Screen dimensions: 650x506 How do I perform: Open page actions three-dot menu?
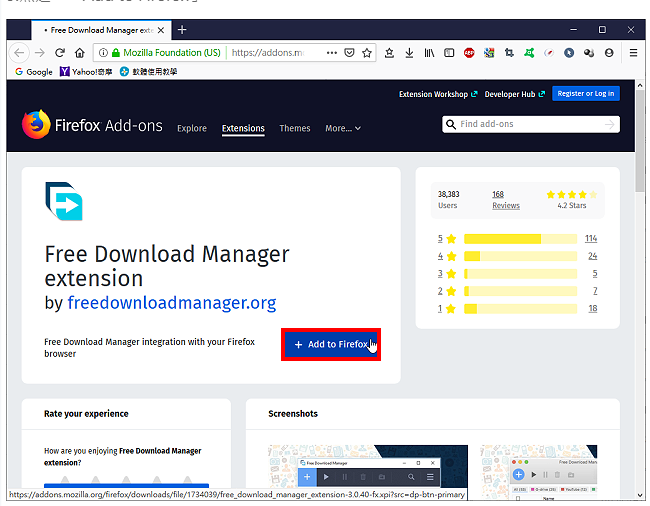click(x=332, y=53)
